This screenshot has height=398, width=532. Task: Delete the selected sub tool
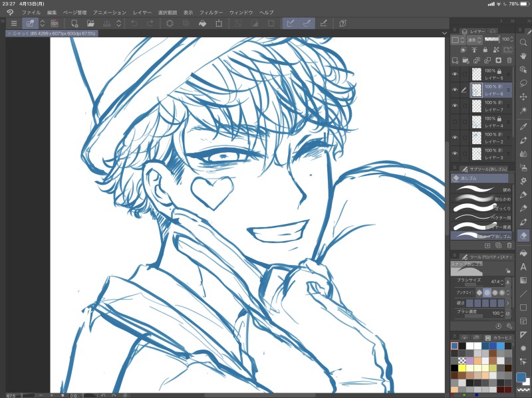(x=509, y=245)
